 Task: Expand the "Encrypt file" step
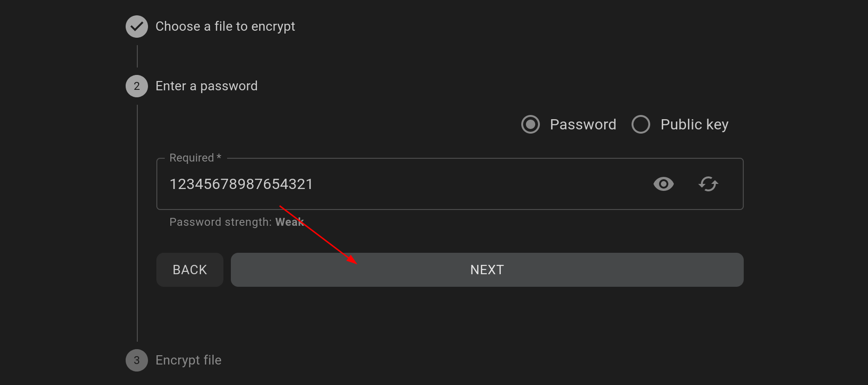pos(188,360)
